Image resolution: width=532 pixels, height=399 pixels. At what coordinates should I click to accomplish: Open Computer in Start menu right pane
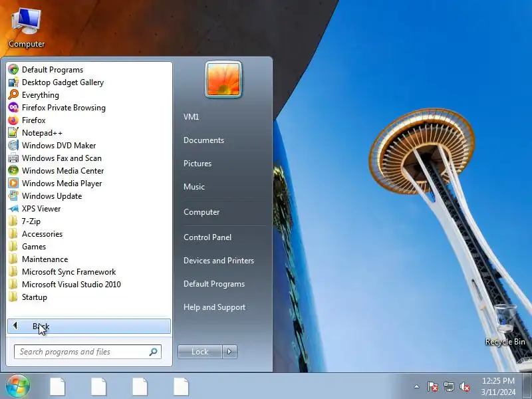[x=201, y=212]
